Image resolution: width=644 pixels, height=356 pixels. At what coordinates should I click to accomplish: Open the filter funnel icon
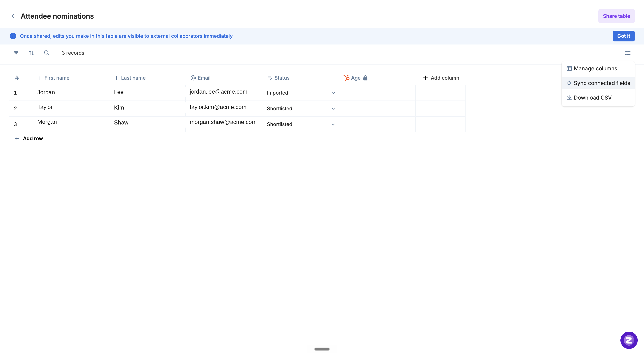[16, 53]
